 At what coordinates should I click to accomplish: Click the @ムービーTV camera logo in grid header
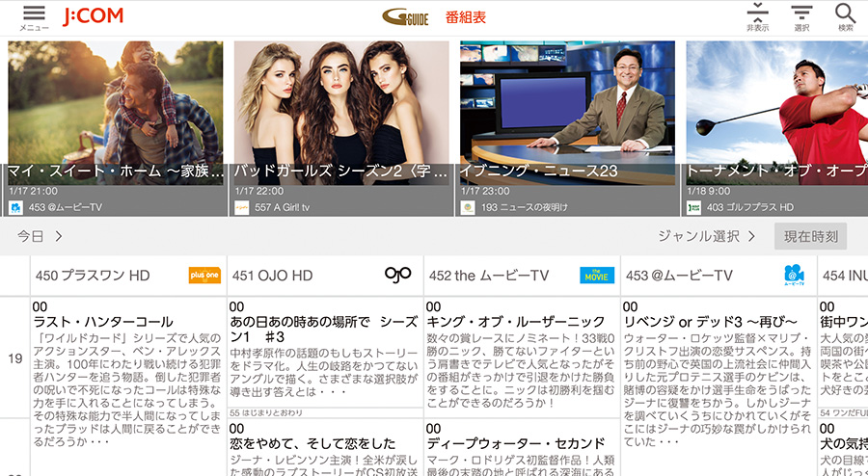click(794, 275)
